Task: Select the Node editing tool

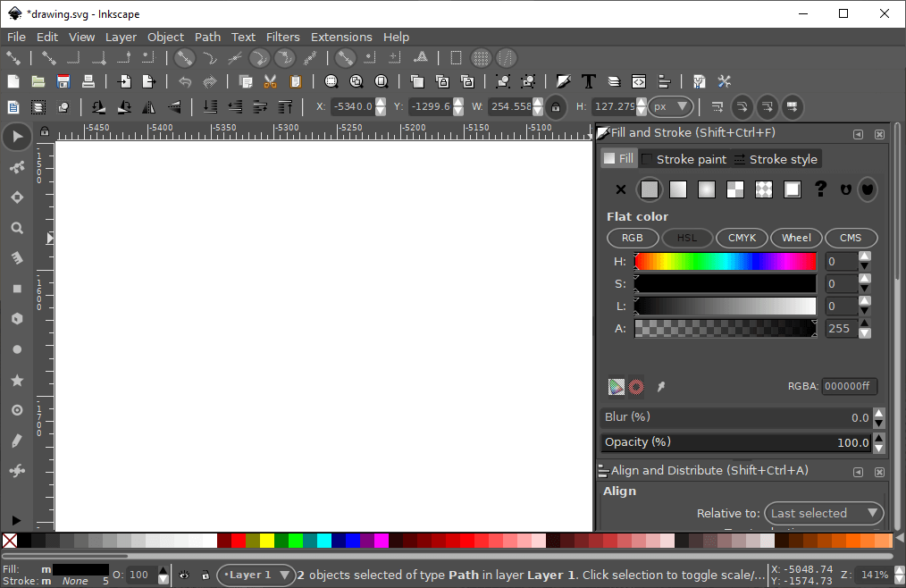Action: tap(16, 167)
